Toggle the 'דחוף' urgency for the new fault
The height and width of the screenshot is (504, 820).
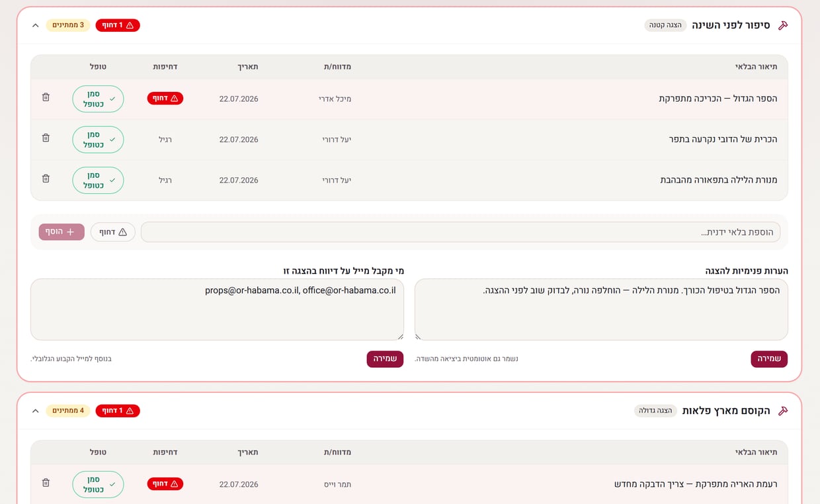click(x=113, y=232)
